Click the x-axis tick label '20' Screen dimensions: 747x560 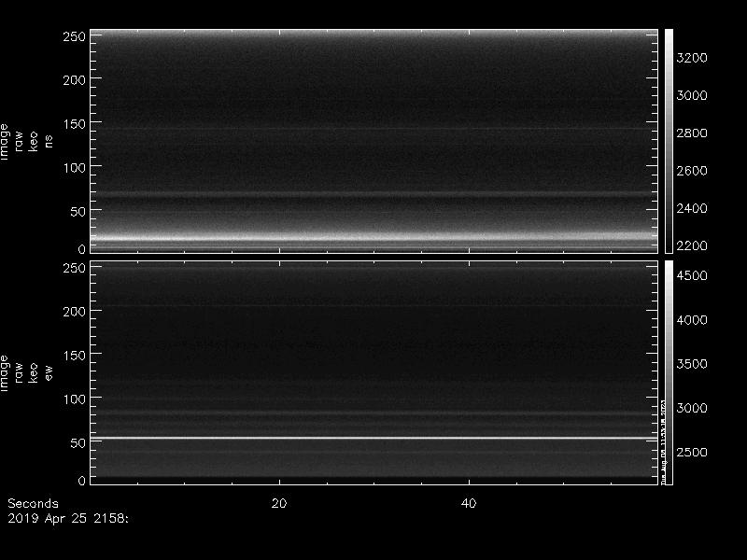tap(279, 503)
